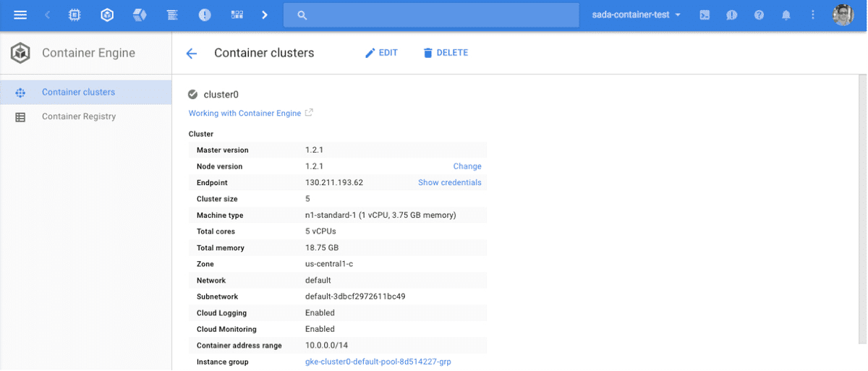
Task: Click the Container clusters sidebar icon
Action: (20, 92)
